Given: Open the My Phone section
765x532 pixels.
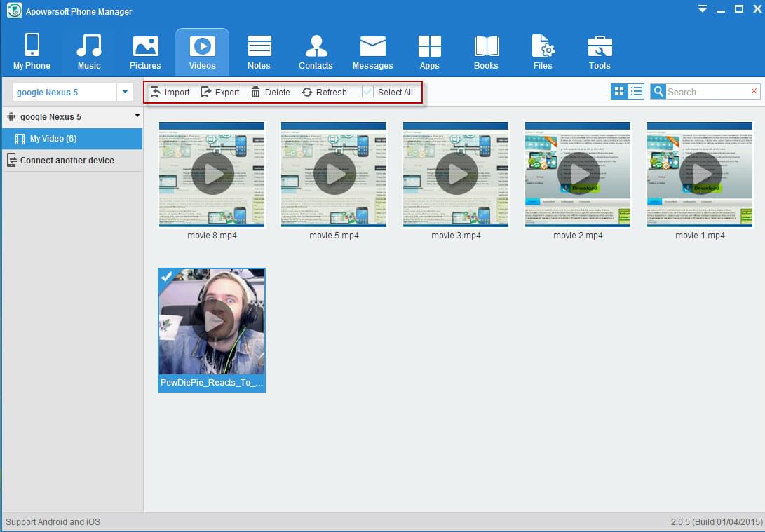Looking at the screenshot, I should coord(32,52).
